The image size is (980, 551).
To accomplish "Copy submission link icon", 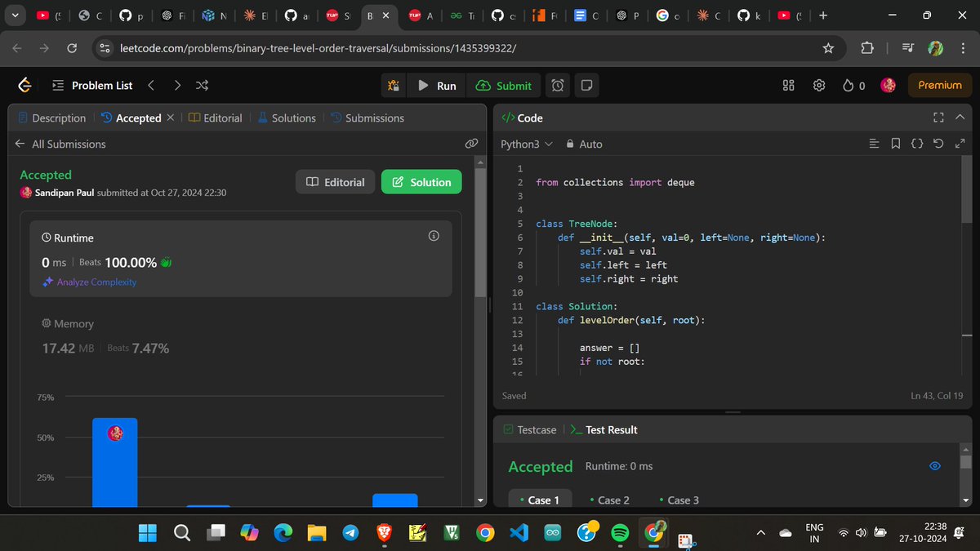I will pos(471,143).
